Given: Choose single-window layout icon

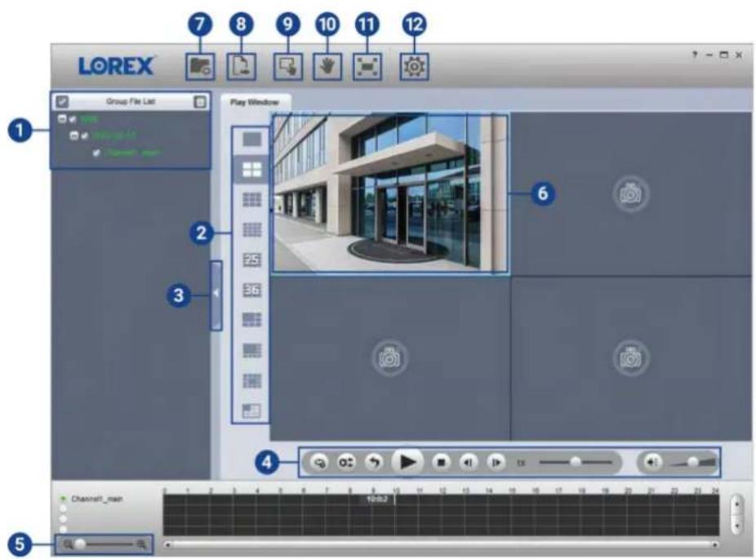Looking at the screenshot, I should coord(251,140).
